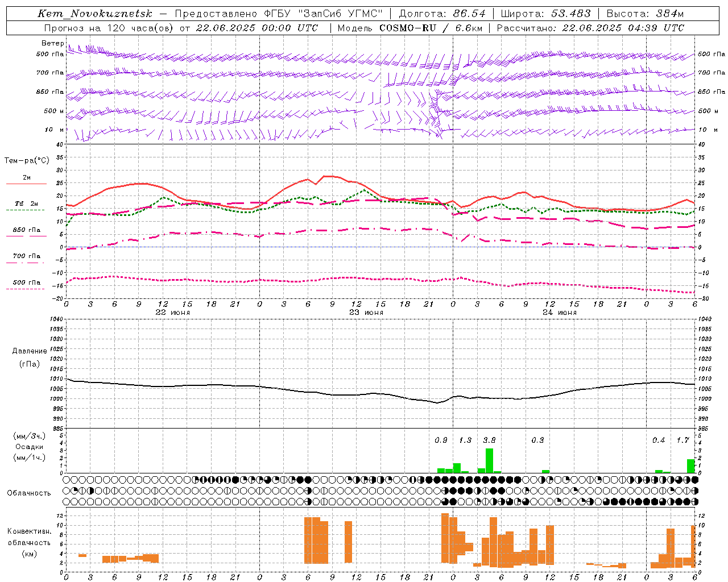The height and width of the screenshot is (582, 728).
Task: Click the '700 гПа' temperature legend entry
Action: click(x=27, y=256)
